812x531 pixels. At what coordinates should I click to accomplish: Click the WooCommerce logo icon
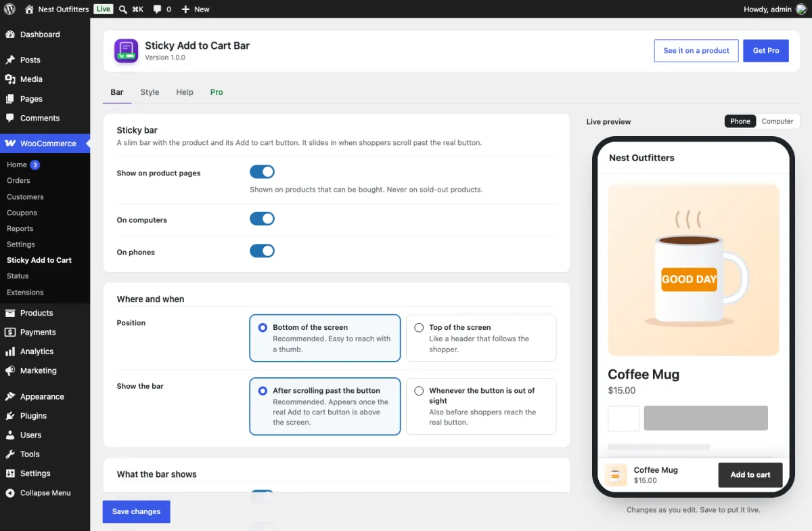click(10, 144)
